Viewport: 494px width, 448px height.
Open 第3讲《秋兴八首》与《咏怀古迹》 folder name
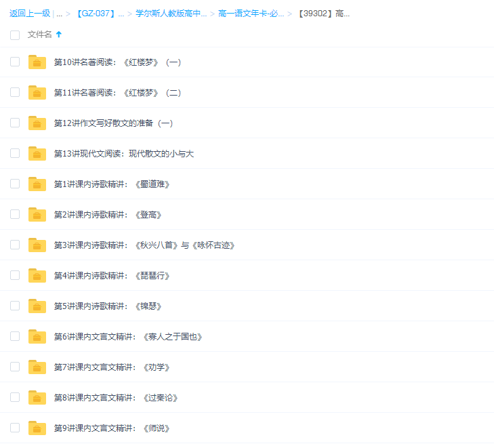point(144,245)
